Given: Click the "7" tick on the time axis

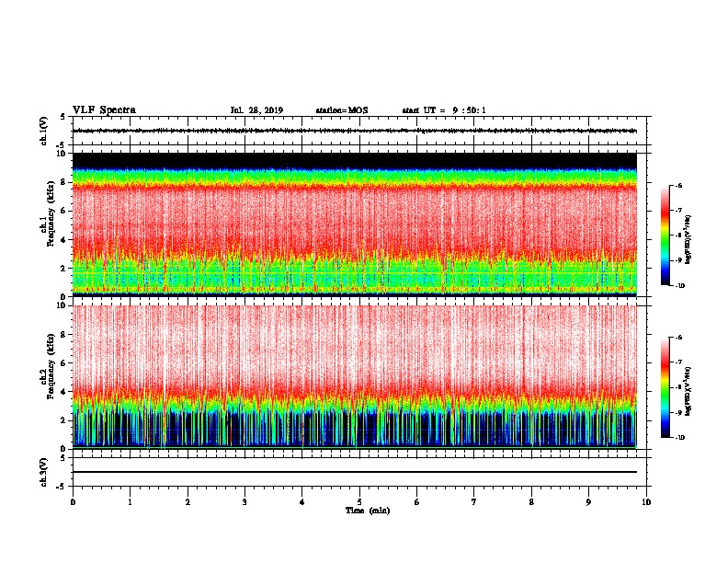Looking at the screenshot, I should (474, 502).
